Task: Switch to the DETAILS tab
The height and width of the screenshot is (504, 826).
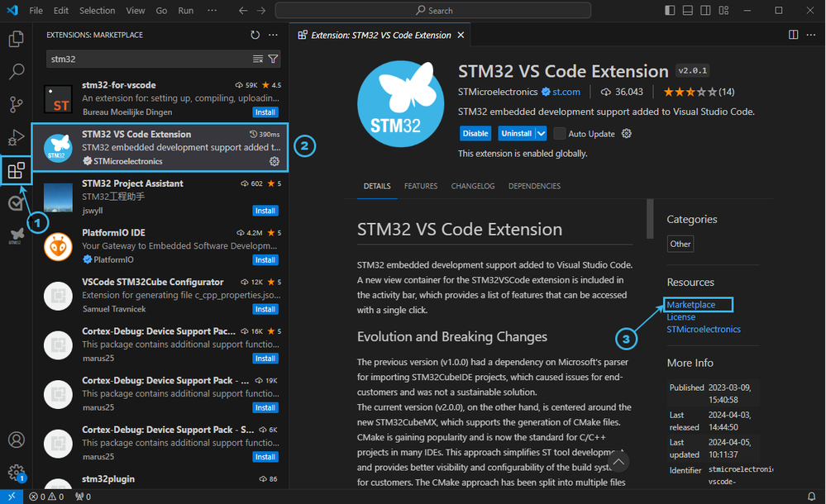Action: pos(377,186)
